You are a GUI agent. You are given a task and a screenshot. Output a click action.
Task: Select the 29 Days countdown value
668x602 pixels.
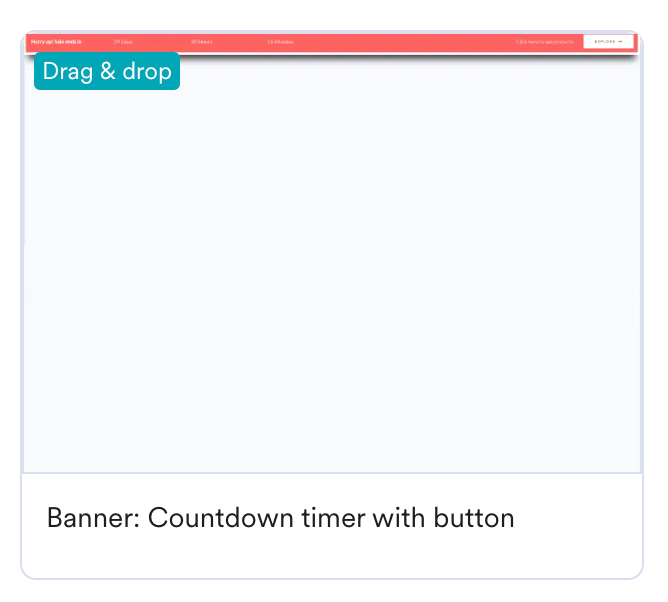pos(123,42)
